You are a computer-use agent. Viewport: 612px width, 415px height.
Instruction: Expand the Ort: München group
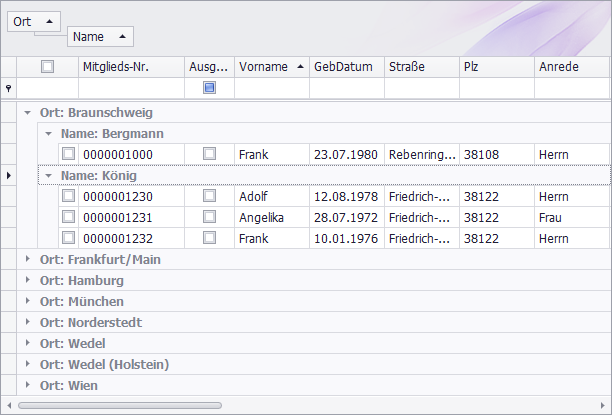click(x=28, y=301)
